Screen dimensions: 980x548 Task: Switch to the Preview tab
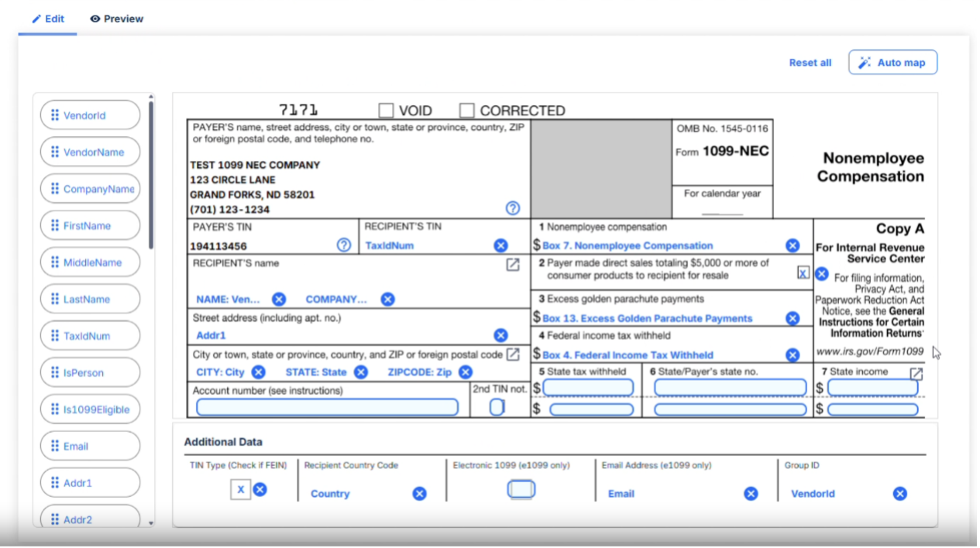pos(117,19)
